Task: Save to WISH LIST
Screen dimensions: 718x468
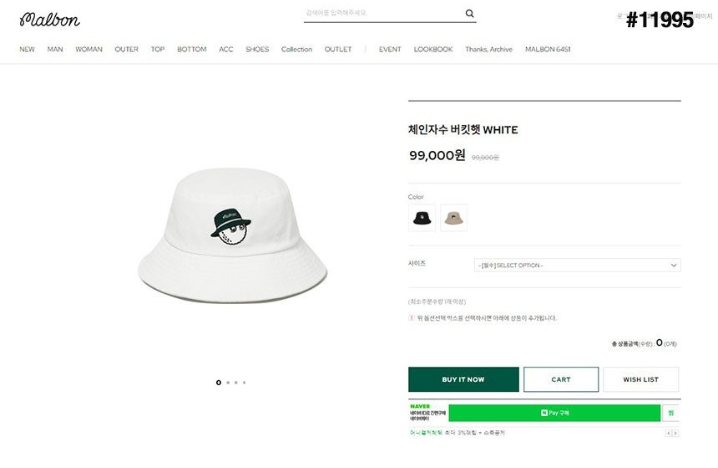Action: click(x=641, y=379)
